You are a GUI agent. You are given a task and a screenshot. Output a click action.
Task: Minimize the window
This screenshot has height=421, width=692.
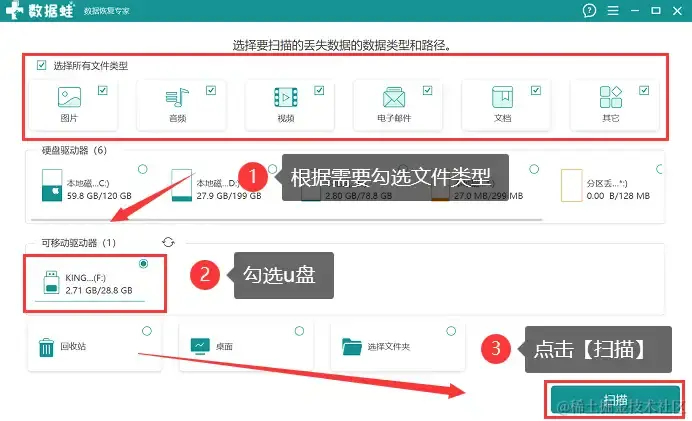coord(635,11)
